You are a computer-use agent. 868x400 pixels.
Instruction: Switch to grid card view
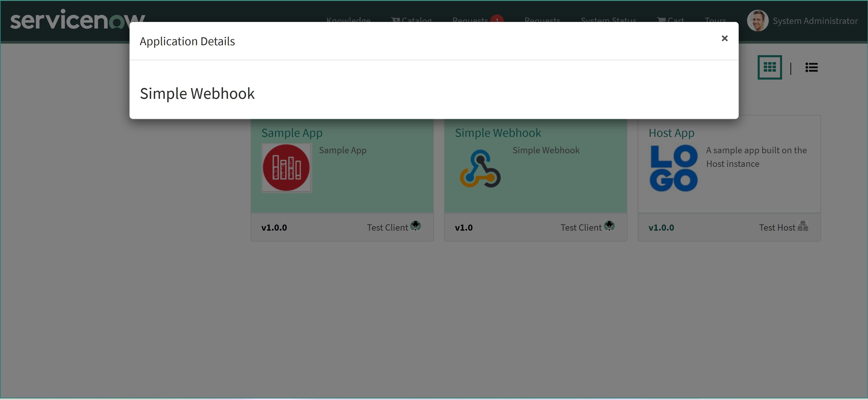[769, 67]
